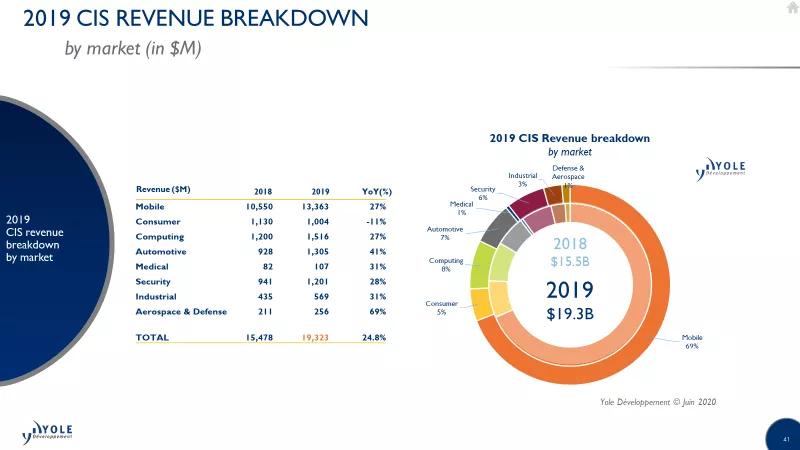This screenshot has width=800, height=450.
Task: Click the Yole logo at bottom-left
Action: (x=47, y=432)
